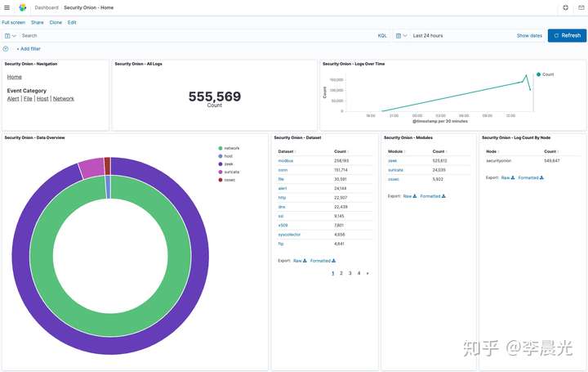Filter on suricata module

(395, 170)
